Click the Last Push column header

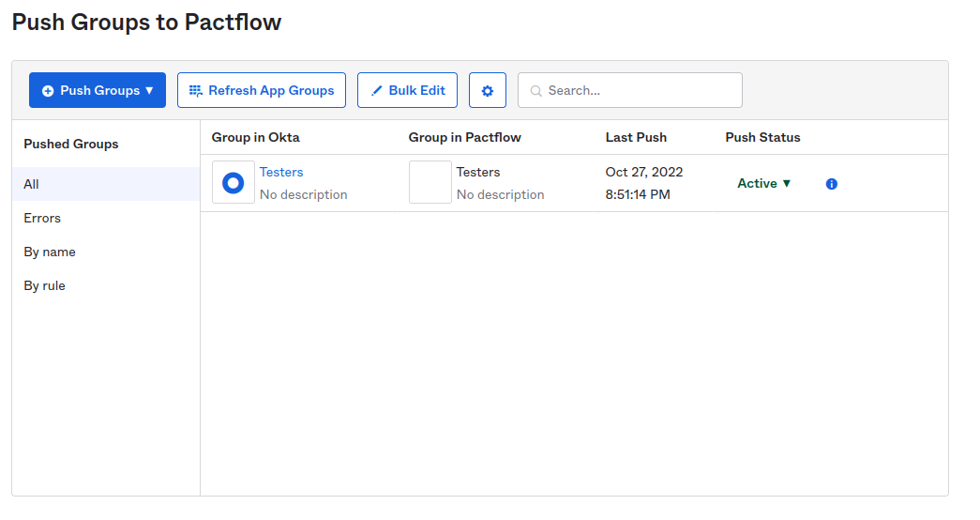636,138
